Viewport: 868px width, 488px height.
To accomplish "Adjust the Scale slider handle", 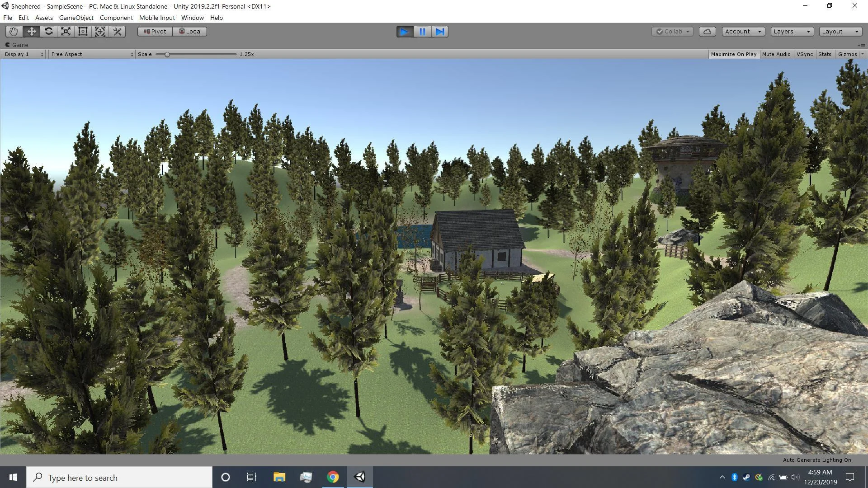I will (167, 54).
